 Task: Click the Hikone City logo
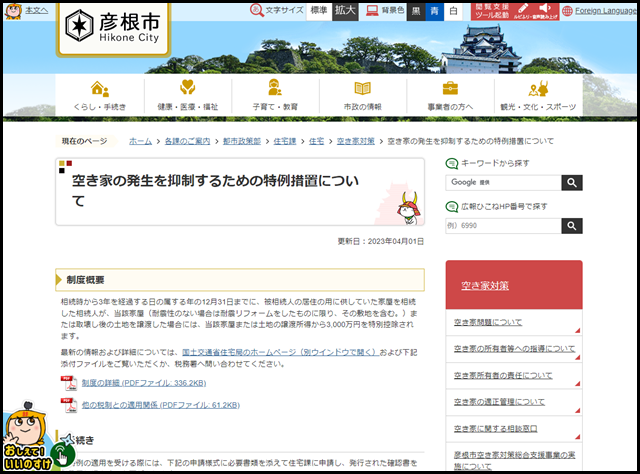point(113,27)
